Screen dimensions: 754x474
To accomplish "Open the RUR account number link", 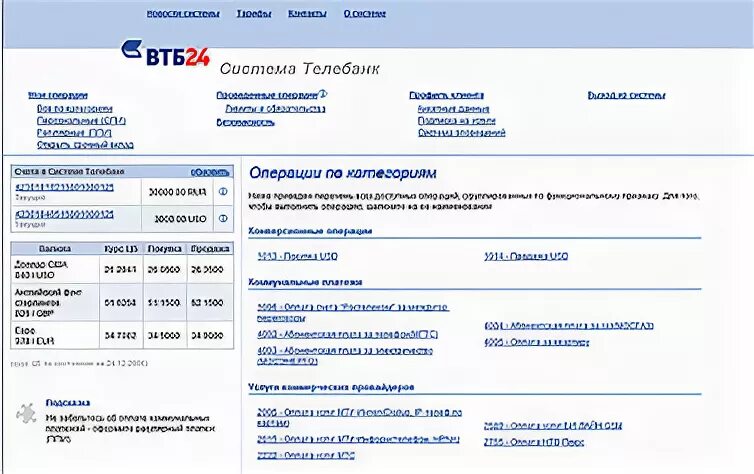I will 64,187.
